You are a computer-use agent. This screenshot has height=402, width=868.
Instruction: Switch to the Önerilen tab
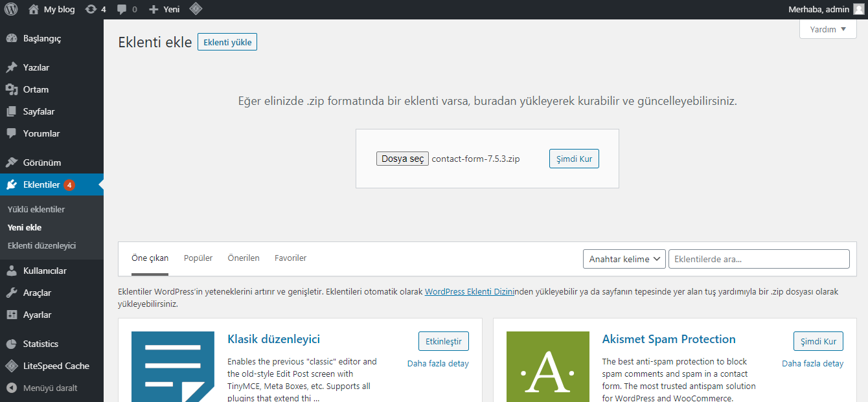244,258
